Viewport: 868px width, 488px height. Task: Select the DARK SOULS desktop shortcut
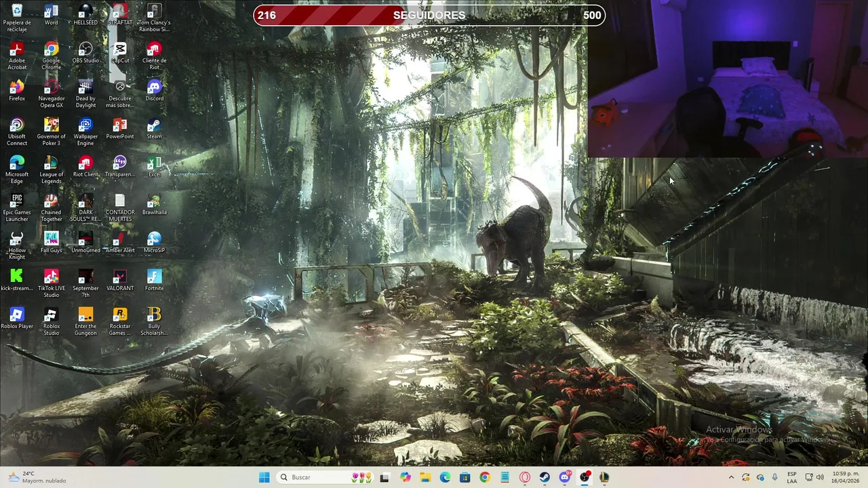coord(85,207)
